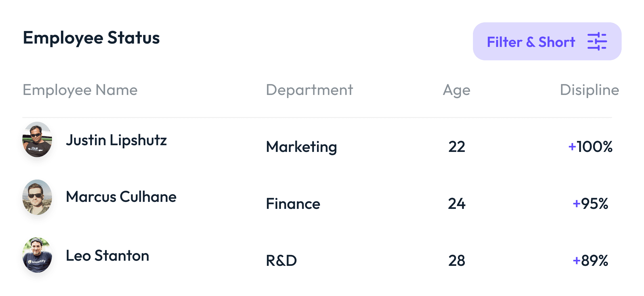Open Justin Lipshutz's avatar photo

coord(37,139)
